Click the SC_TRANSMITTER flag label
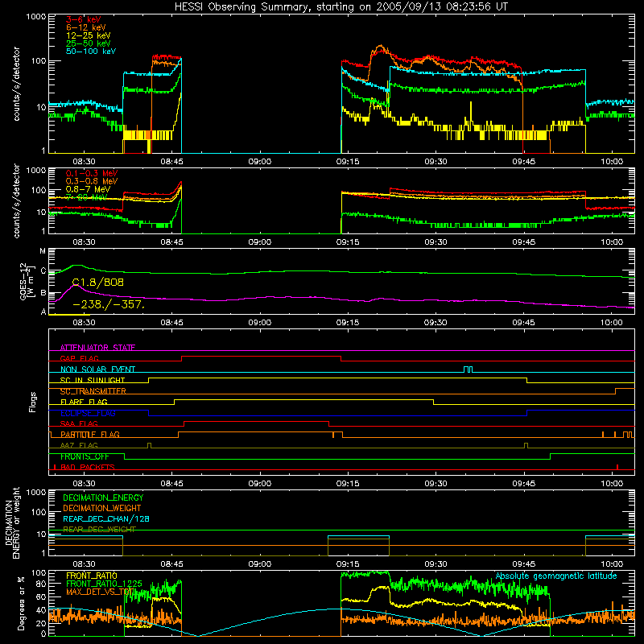 click(93, 391)
